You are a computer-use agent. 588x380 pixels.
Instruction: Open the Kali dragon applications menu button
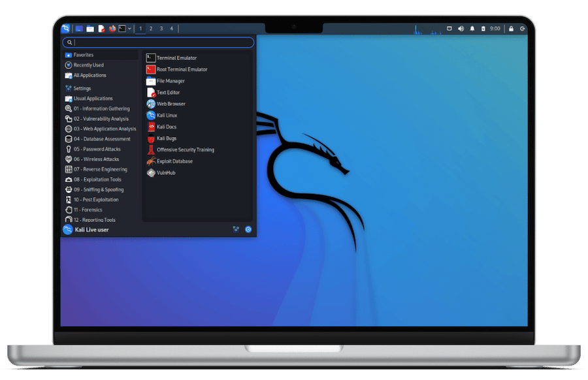pos(65,29)
